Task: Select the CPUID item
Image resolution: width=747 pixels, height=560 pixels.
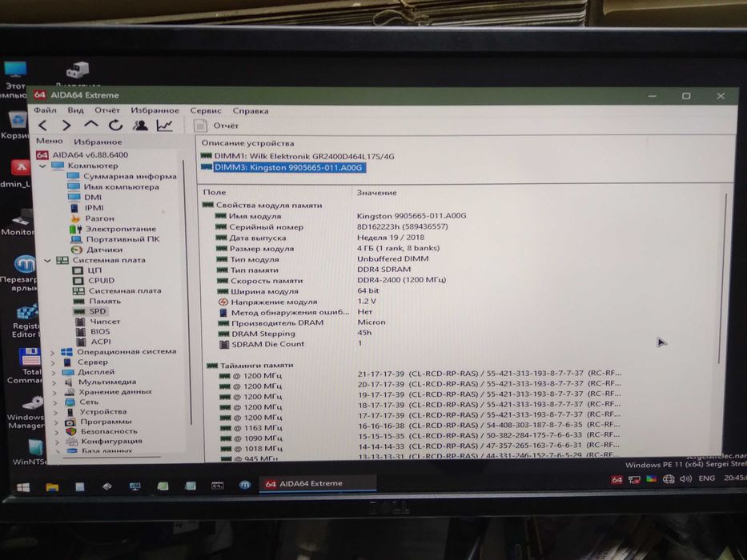Action: [94, 281]
